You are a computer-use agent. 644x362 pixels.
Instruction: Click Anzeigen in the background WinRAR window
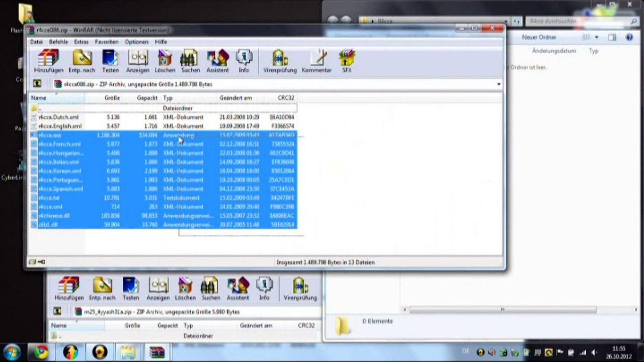pos(158,289)
